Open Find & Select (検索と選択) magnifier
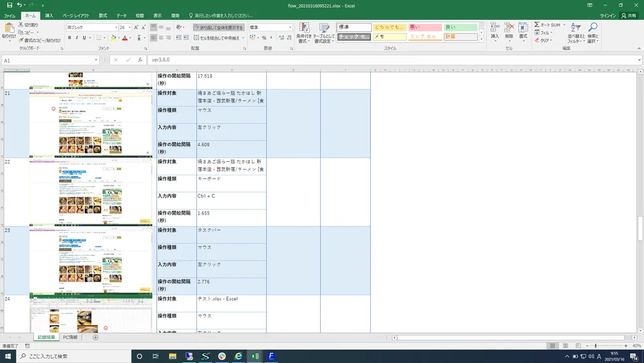The image size is (644, 363). click(x=592, y=31)
